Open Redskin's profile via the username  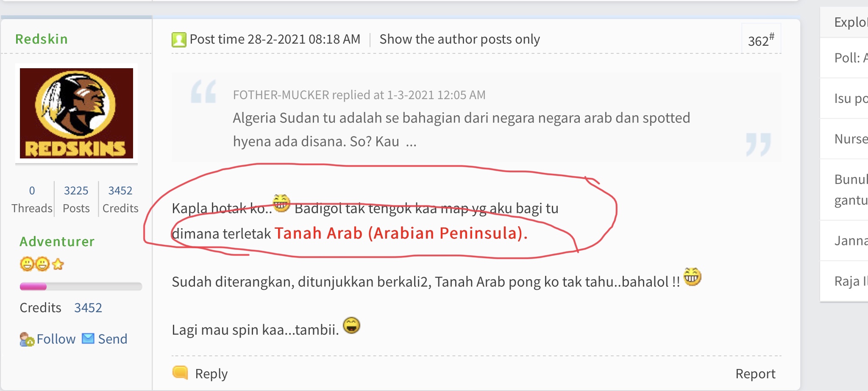click(42, 39)
